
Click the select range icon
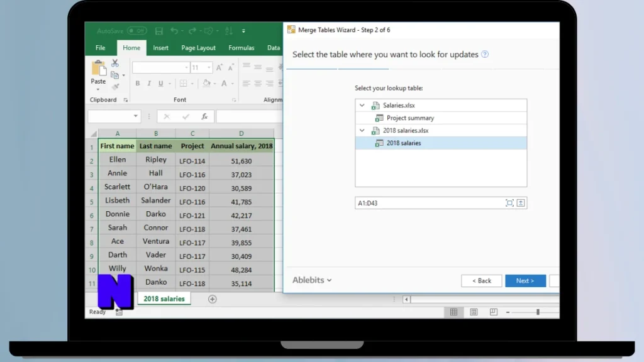coord(521,203)
